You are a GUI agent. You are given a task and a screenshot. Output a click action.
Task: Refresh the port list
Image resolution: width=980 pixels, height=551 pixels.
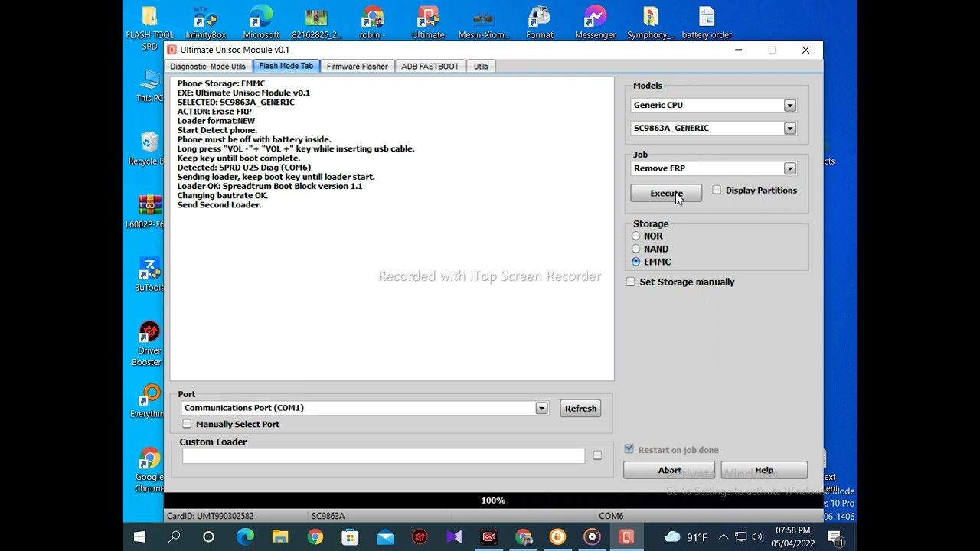[580, 408]
